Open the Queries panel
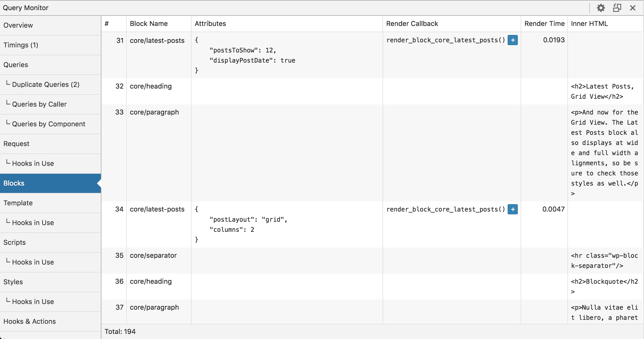Viewport: 644px width, 339px height. (x=50, y=65)
